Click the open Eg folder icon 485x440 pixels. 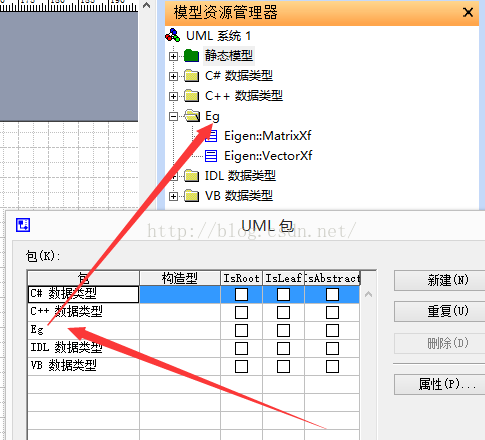(192, 116)
